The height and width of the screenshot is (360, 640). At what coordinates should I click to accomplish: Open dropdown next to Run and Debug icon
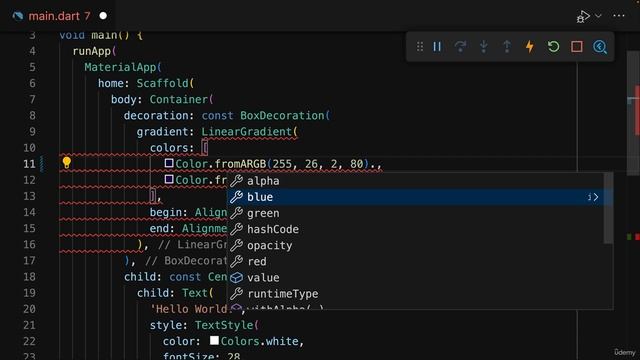tap(598, 16)
